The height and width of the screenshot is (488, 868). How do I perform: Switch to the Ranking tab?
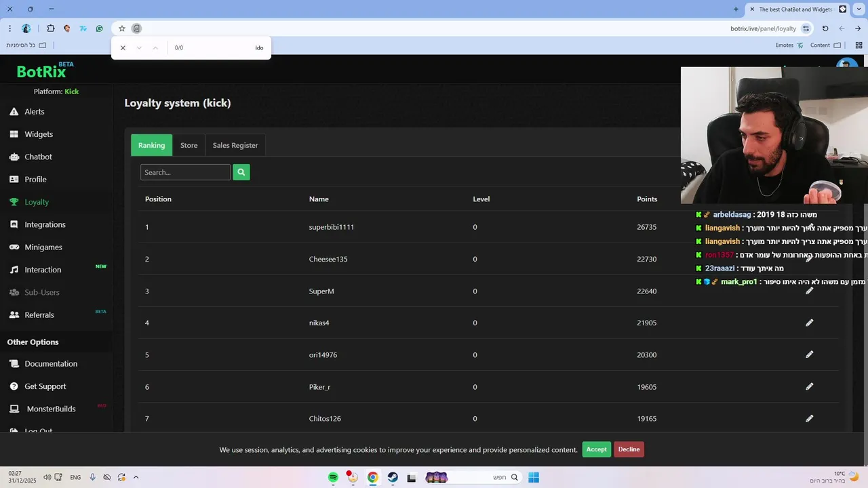(x=151, y=145)
